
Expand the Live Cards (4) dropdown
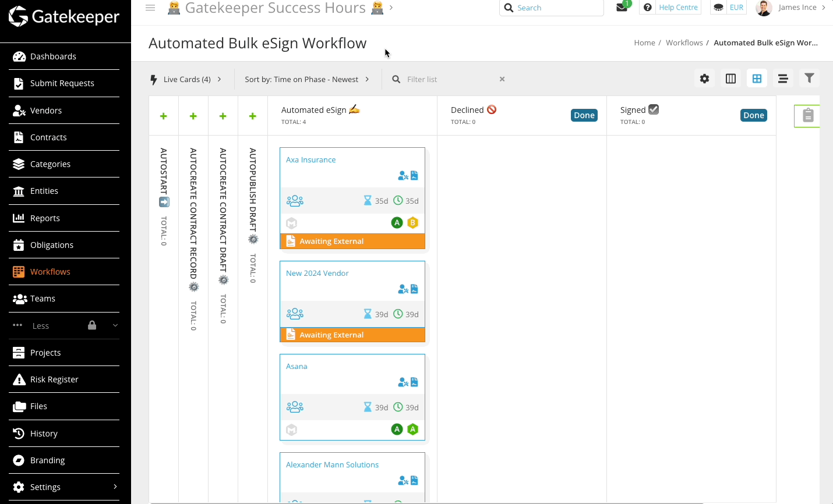tap(185, 79)
